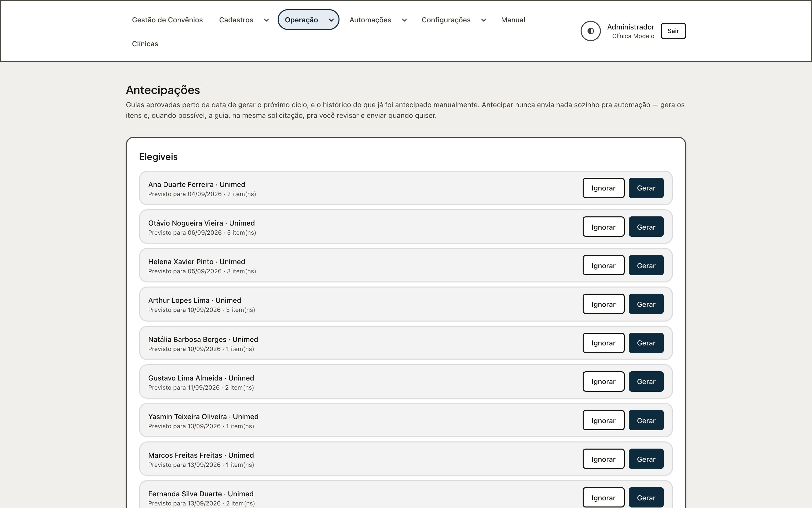812x508 pixels.
Task: Click the 'Helena Xavier Pinto · Unimed' text
Action: 197,262
